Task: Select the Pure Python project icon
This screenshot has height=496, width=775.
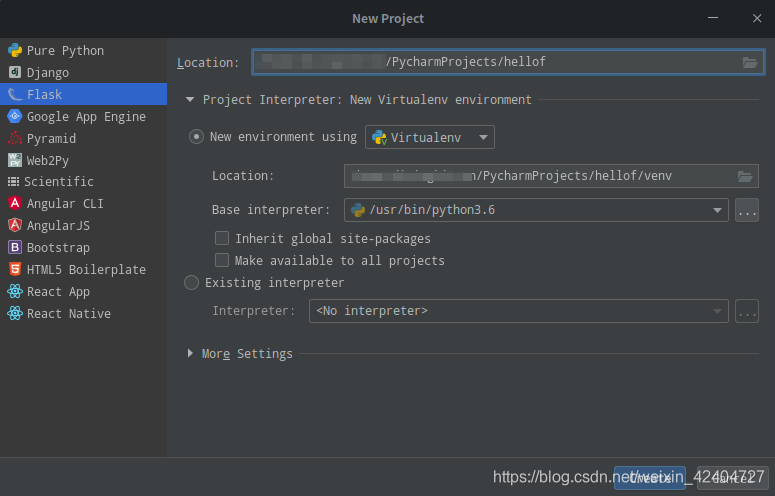Action: pos(15,50)
